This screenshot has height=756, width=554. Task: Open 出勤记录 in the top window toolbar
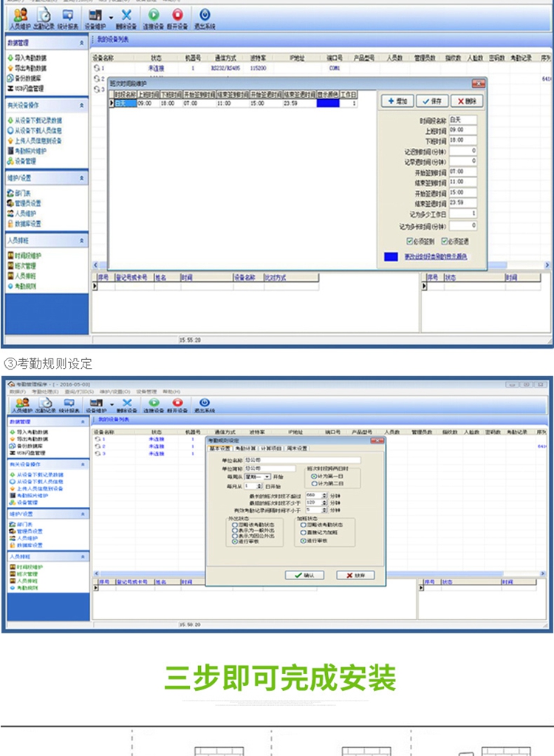click(44, 16)
